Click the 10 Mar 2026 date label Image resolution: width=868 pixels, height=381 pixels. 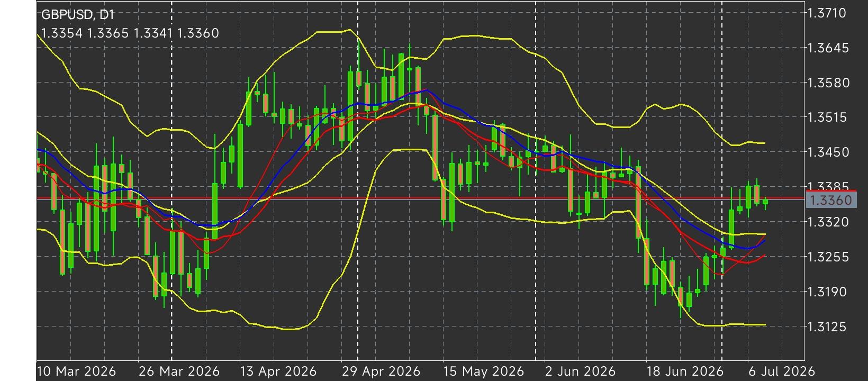77,371
